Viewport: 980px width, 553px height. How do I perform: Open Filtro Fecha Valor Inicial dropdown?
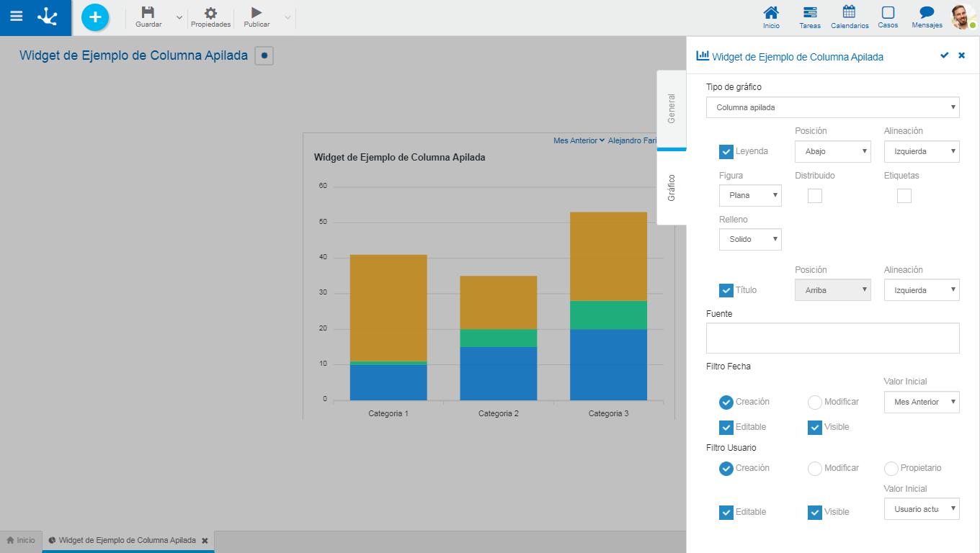click(x=922, y=402)
